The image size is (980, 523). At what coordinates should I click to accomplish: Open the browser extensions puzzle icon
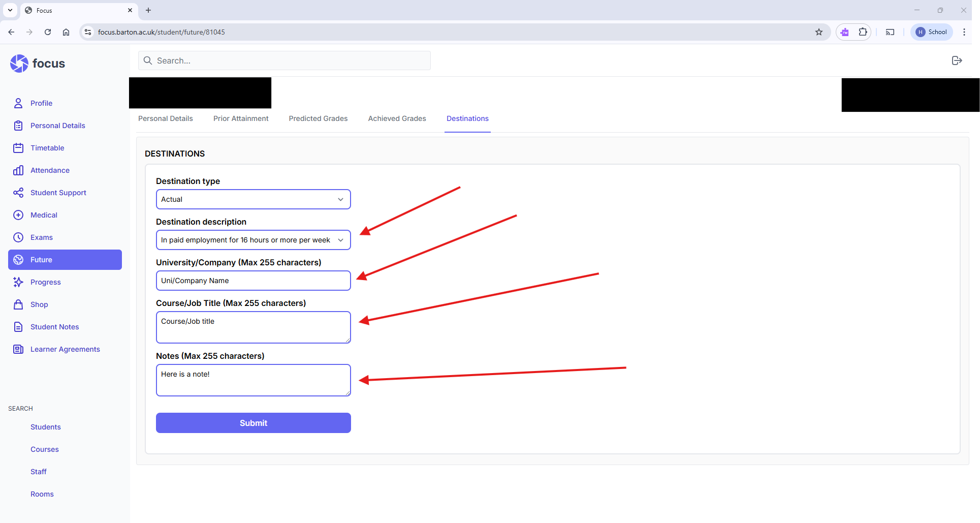pyautogui.click(x=863, y=32)
